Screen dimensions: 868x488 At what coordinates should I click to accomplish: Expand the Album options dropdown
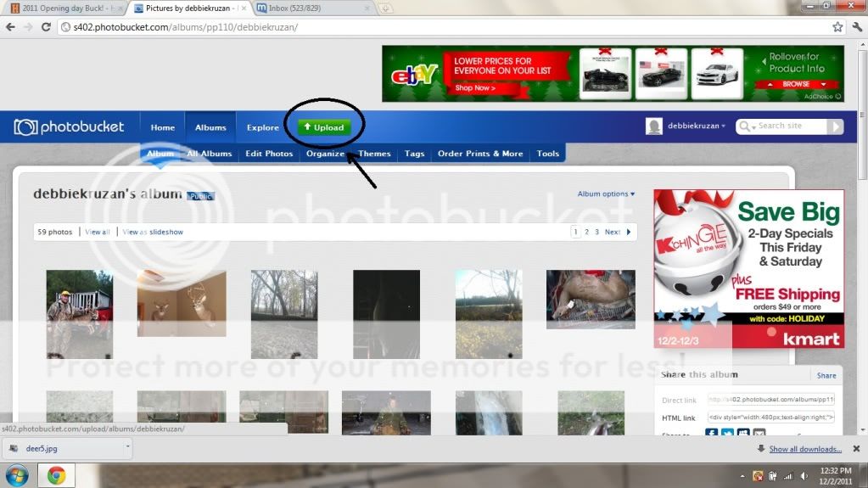[606, 194]
